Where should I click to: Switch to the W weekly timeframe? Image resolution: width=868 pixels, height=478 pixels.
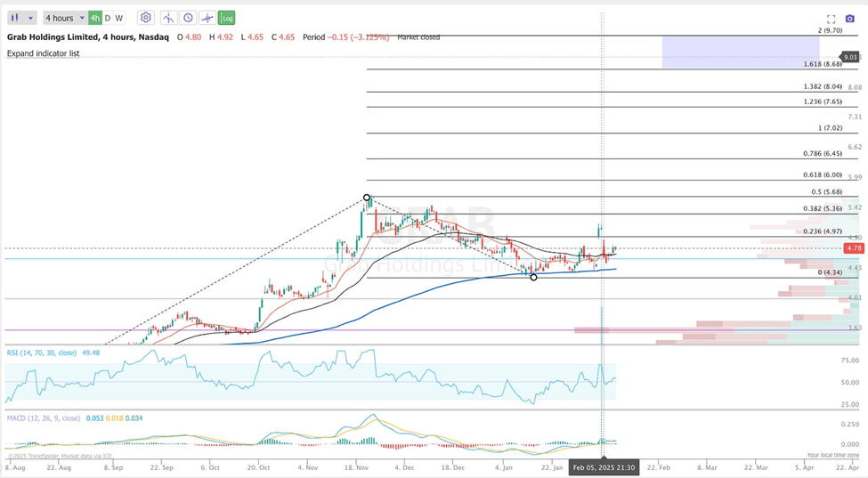coord(119,18)
